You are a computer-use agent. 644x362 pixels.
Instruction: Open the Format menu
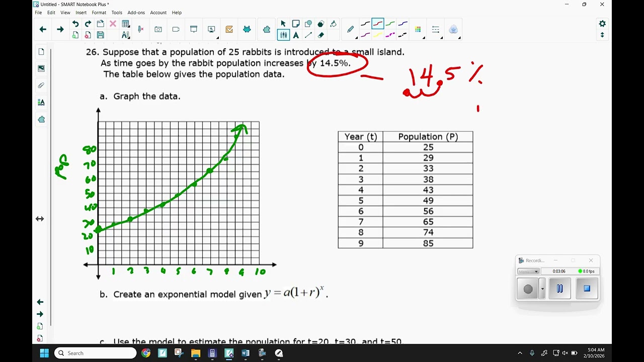click(99, 13)
